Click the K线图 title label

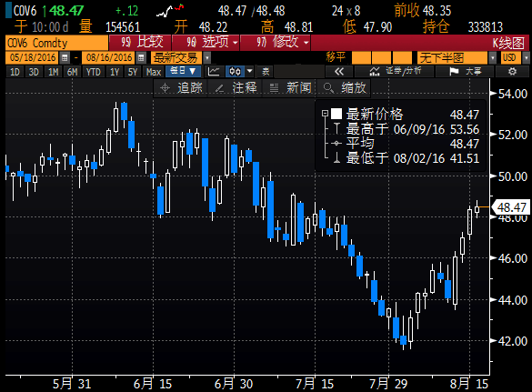tap(508, 43)
